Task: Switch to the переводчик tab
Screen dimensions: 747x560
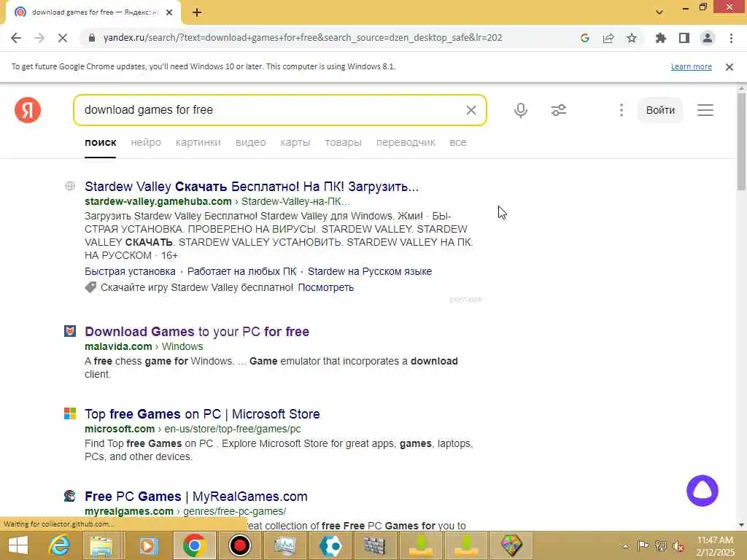Action: tap(406, 142)
